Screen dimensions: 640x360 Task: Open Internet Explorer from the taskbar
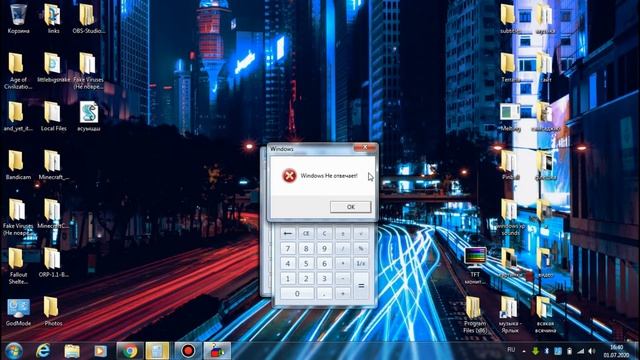[43, 351]
